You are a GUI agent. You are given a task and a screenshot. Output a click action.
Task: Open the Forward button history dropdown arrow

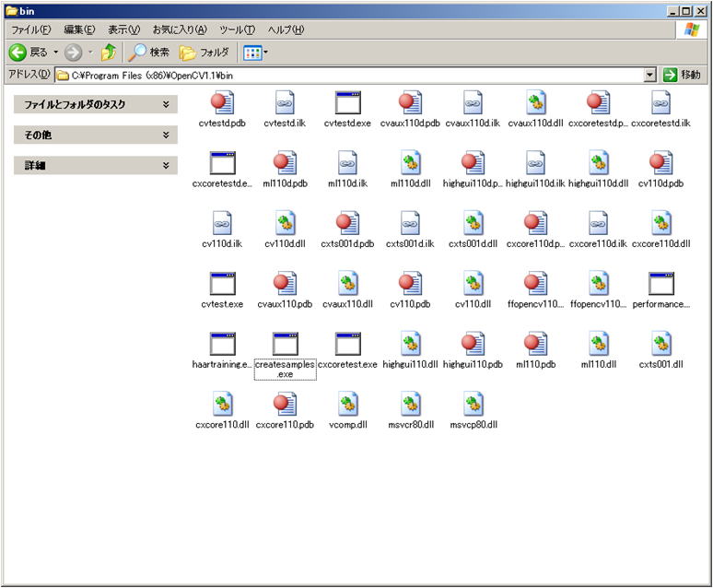click(x=90, y=53)
